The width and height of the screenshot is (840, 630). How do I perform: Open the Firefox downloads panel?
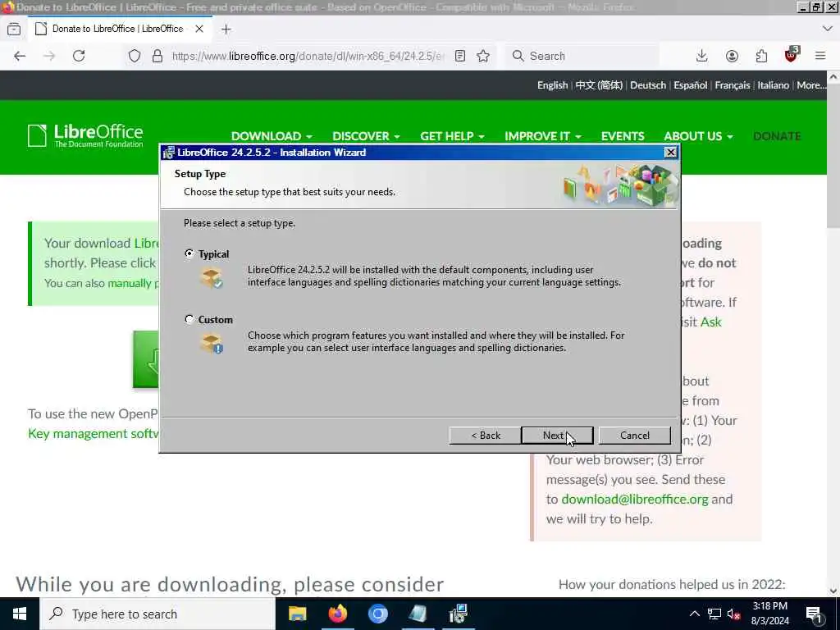click(x=702, y=56)
